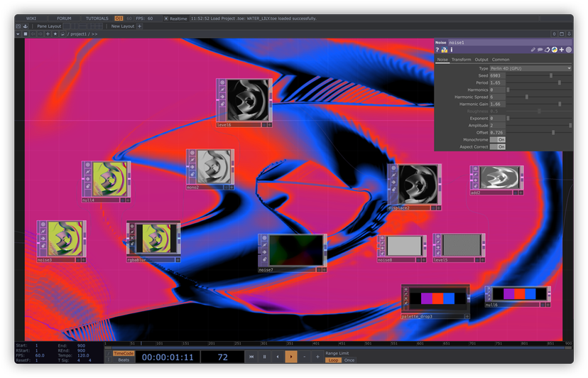Open the noise Type dropdown
588x378 pixels.
tap(530, 68)
